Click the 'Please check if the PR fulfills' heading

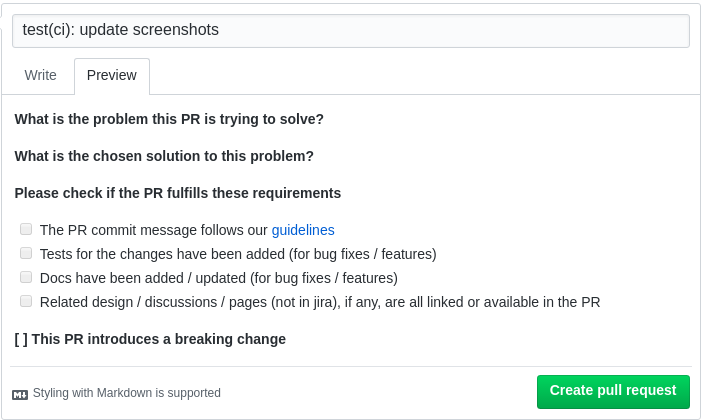[178, 193]
